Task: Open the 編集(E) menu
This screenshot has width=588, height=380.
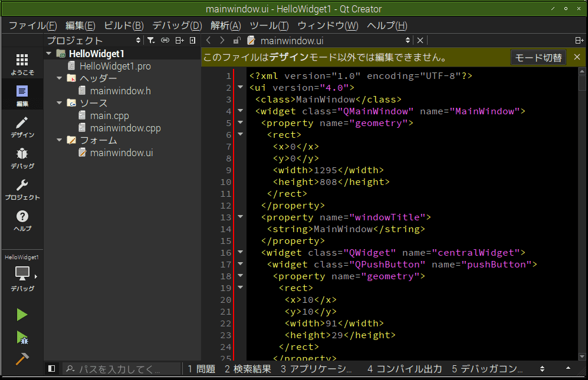Action: [80, 25]
